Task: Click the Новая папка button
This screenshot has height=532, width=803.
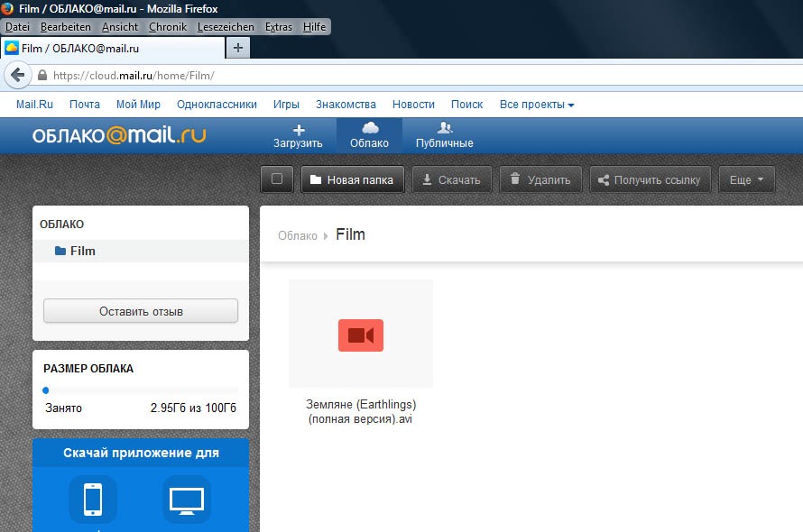Action: pyautogui.click(x=351, y=179)
